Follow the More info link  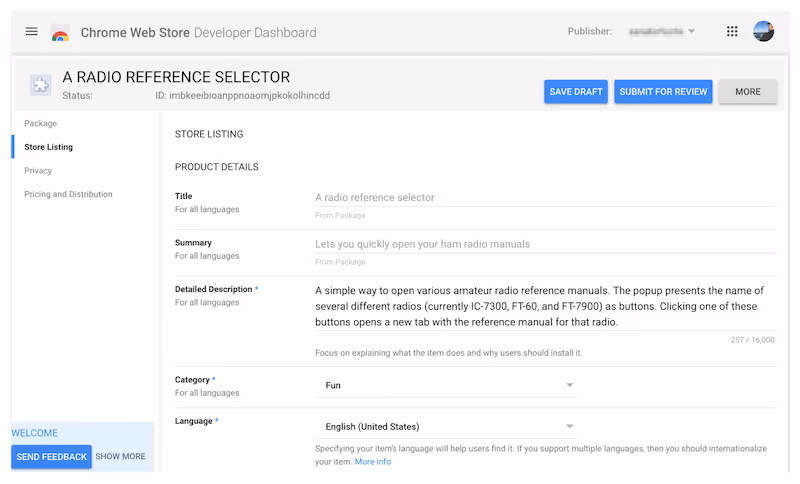pyautogui.click(x=373, y=462)
